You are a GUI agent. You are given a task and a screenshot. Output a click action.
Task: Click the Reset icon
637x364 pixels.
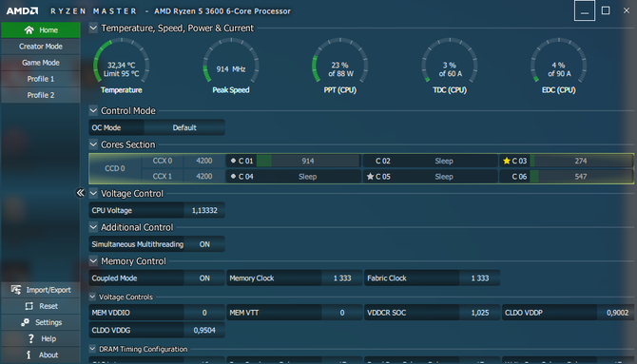29,306
